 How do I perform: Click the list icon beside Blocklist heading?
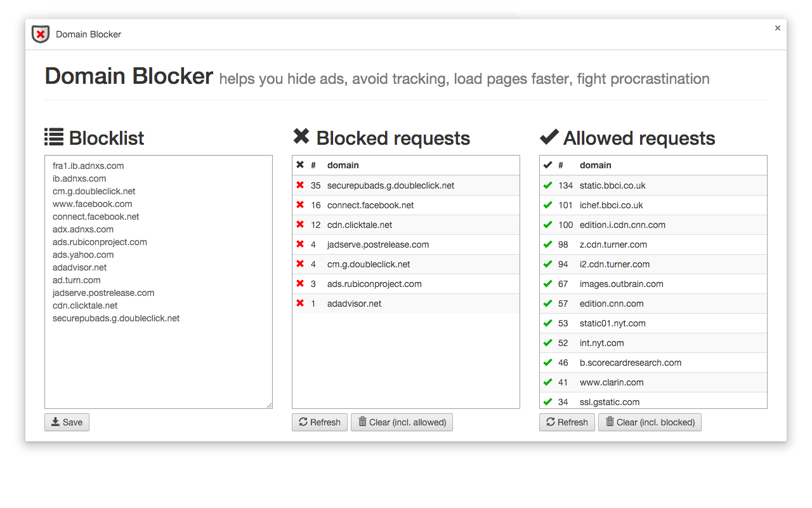(55, 137)
